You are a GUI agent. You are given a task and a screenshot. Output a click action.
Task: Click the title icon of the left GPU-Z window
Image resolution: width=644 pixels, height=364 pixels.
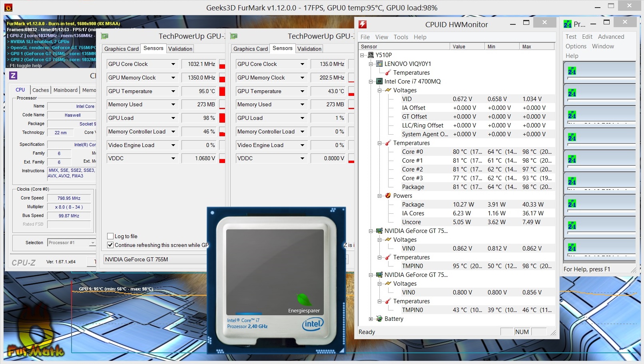coord(105,36)
